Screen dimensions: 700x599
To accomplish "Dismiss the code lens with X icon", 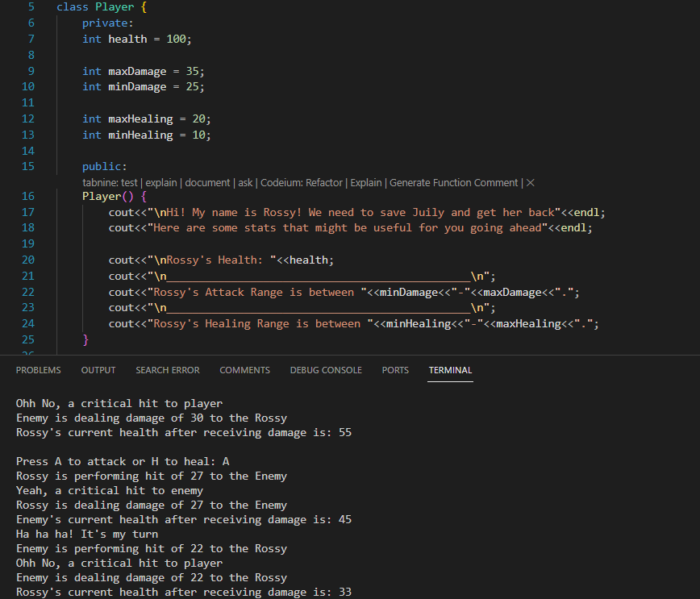I will pyautogui.click(x=530, y=182).
